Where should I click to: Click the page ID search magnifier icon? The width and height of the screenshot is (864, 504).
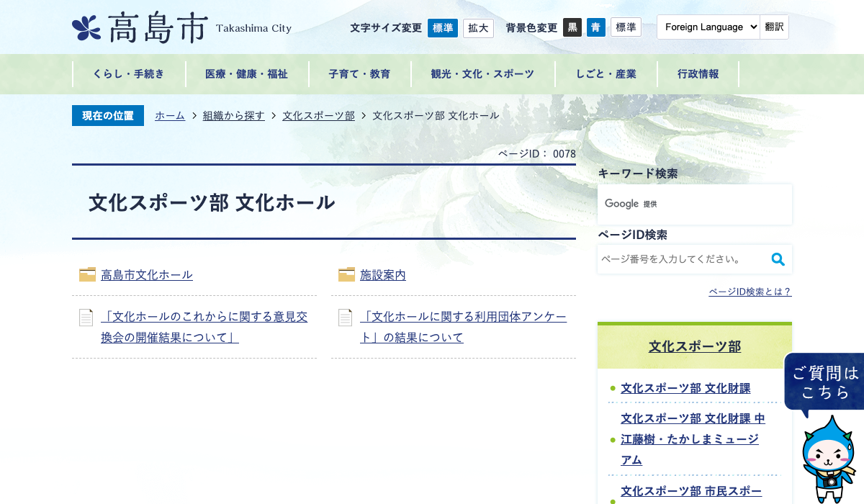point(778,259)
